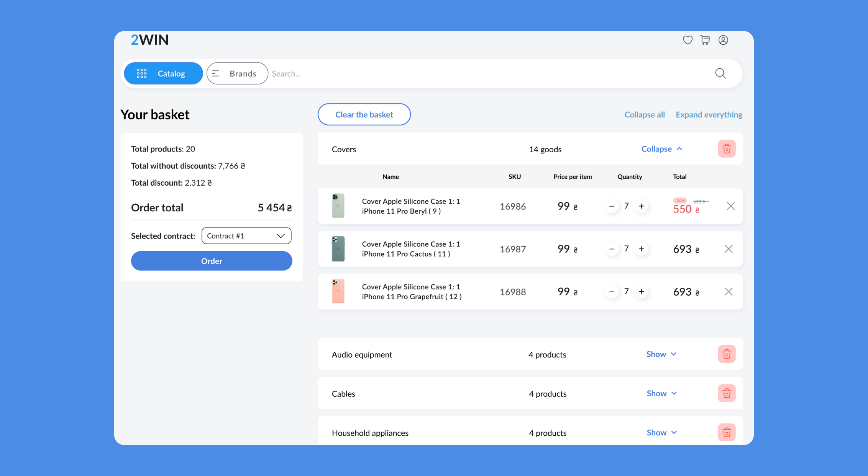Decrease quantity of Cactus cover
868x476 pixels.
pyautogui.click(x=612, y=249)
